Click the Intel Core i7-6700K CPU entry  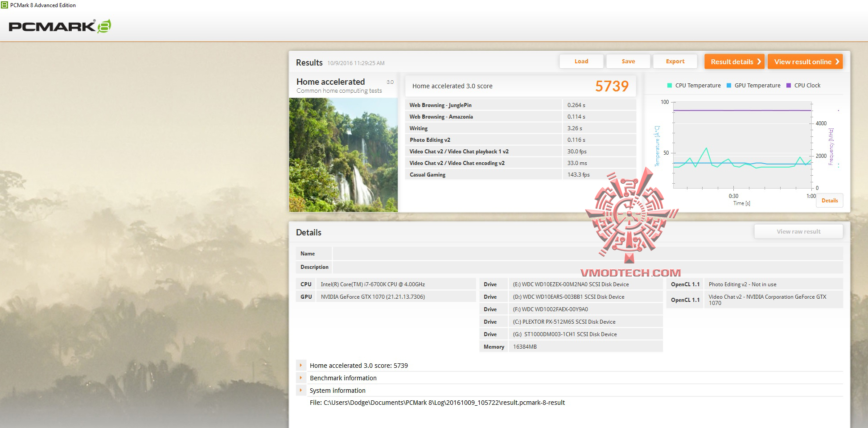tap(373, 284)
